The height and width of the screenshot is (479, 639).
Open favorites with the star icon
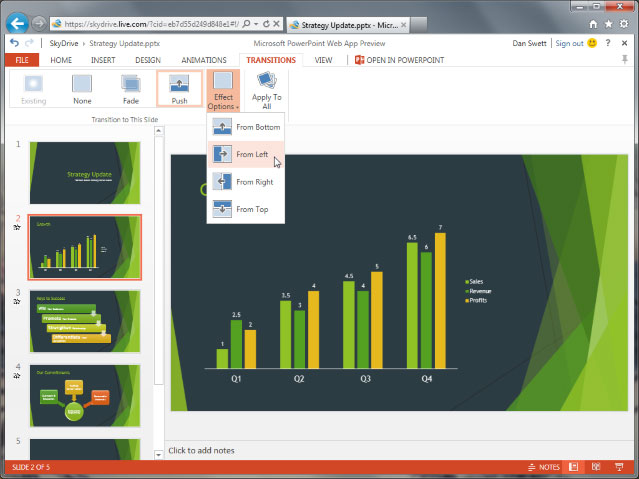click(608, 24)
